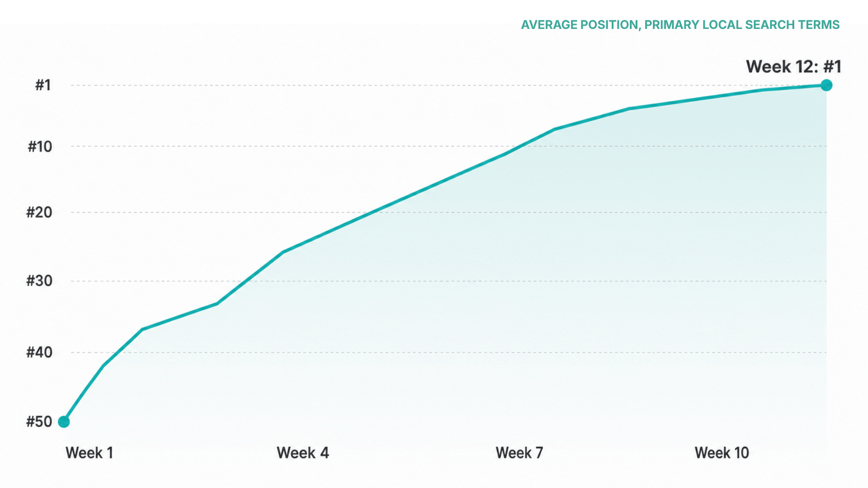Click the #50 y-axis label
The width and height of the screenshot is (868, 488).
pyautogui.click(x=39, y=422)
